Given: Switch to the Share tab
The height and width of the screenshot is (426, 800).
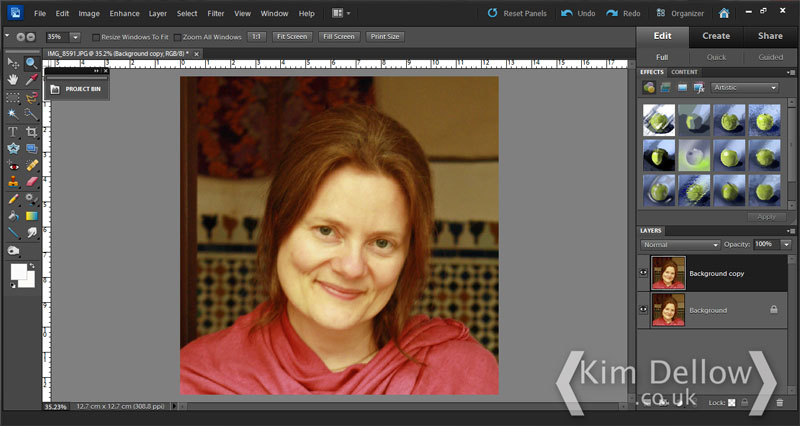Looking at the screenshot, I should pos(770,36).
